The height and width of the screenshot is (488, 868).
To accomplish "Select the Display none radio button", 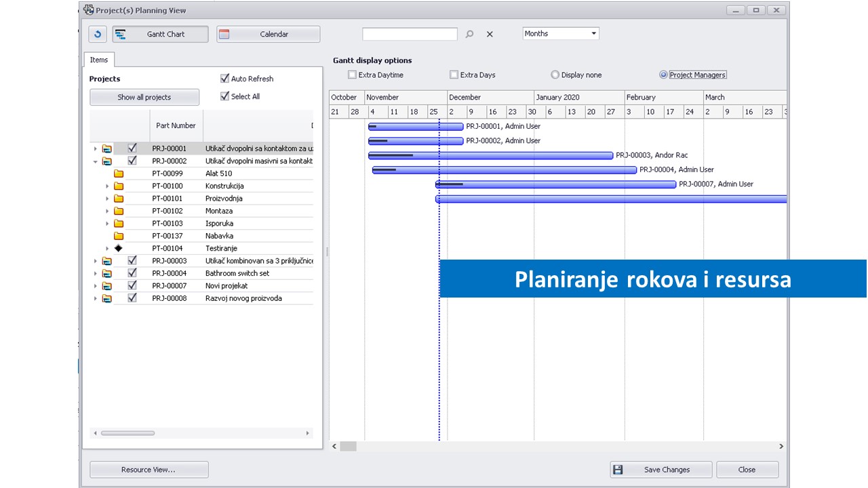I will pyautogui.click(x=555, y=75).
